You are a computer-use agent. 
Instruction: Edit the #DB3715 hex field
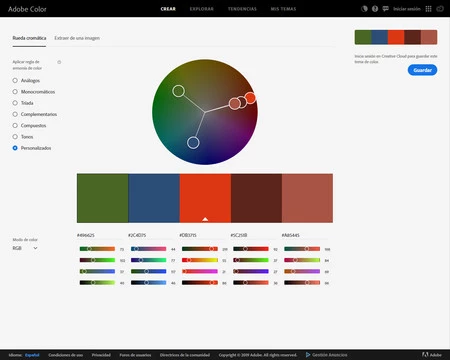point(202,235)
